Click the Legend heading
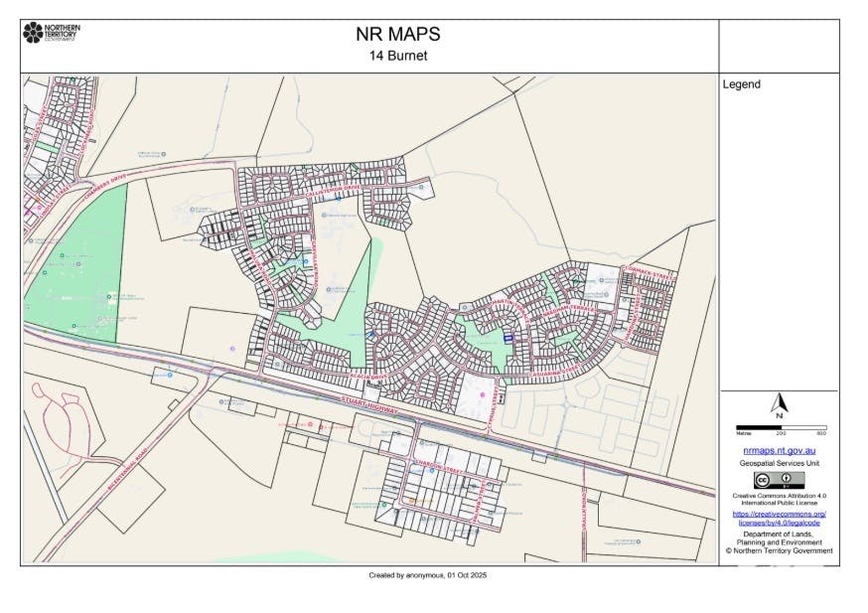The height and width of the screenshot is (613, 868). 741,84
